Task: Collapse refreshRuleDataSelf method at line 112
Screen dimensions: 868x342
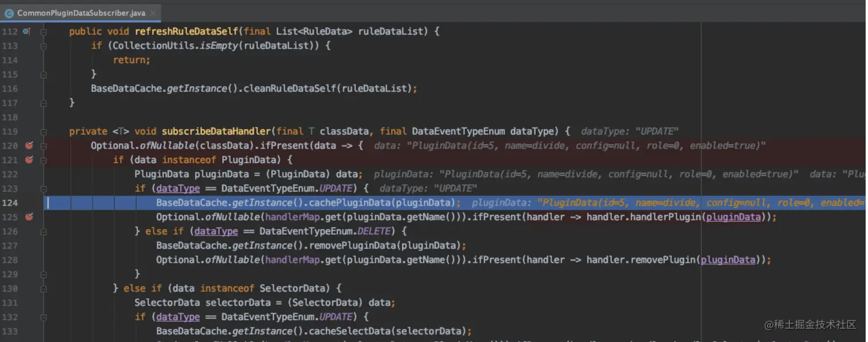Action: 44,32
